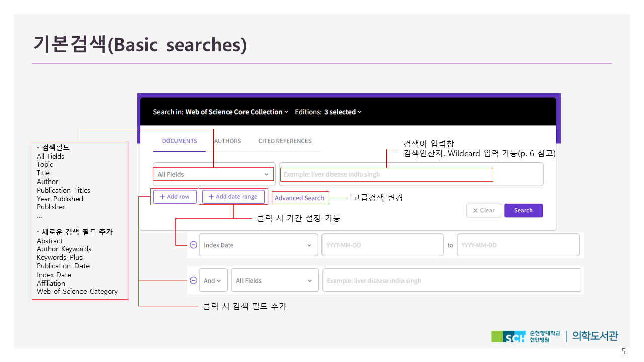Click the Clear button
Viewport: 644px width, 362px height.
point(484,210)
